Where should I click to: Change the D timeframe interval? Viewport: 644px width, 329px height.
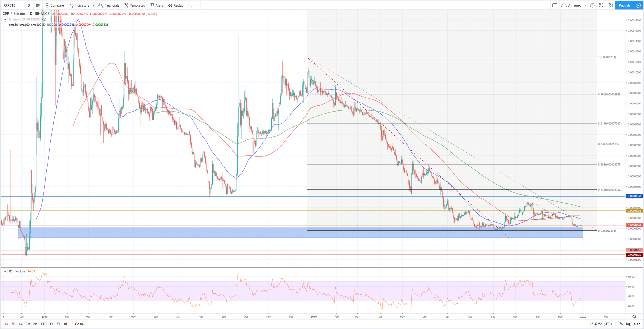coord(29,5)
